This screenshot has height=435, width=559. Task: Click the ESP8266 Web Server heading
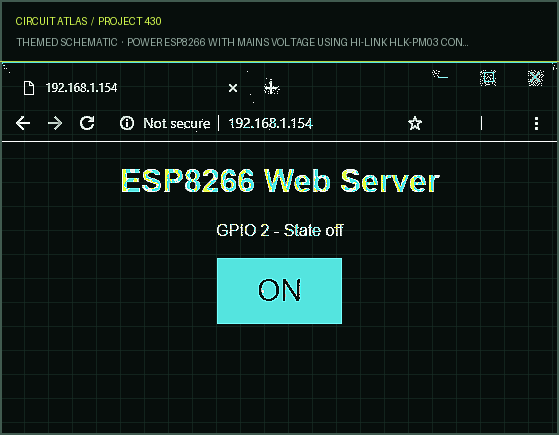click(x=280, y=181)
